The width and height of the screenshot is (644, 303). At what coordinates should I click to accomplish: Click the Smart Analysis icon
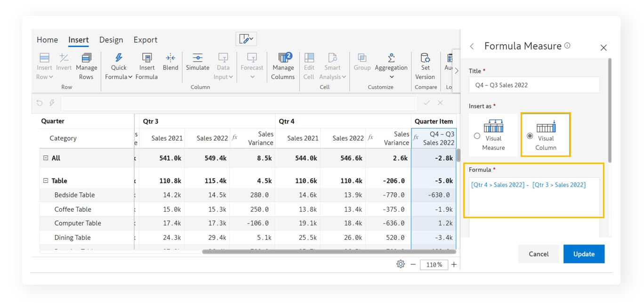[x=332, y=57]
